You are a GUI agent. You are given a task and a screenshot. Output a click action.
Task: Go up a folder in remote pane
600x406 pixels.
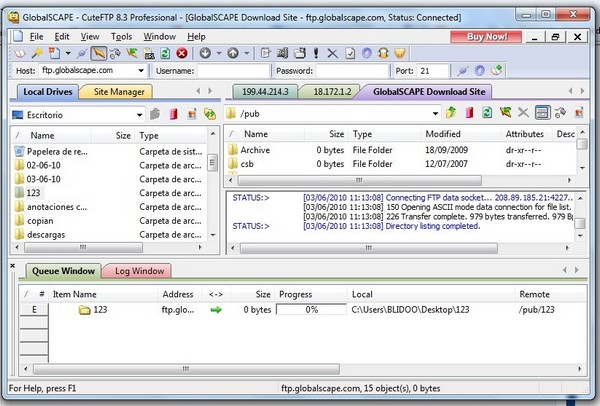(451, 113)
